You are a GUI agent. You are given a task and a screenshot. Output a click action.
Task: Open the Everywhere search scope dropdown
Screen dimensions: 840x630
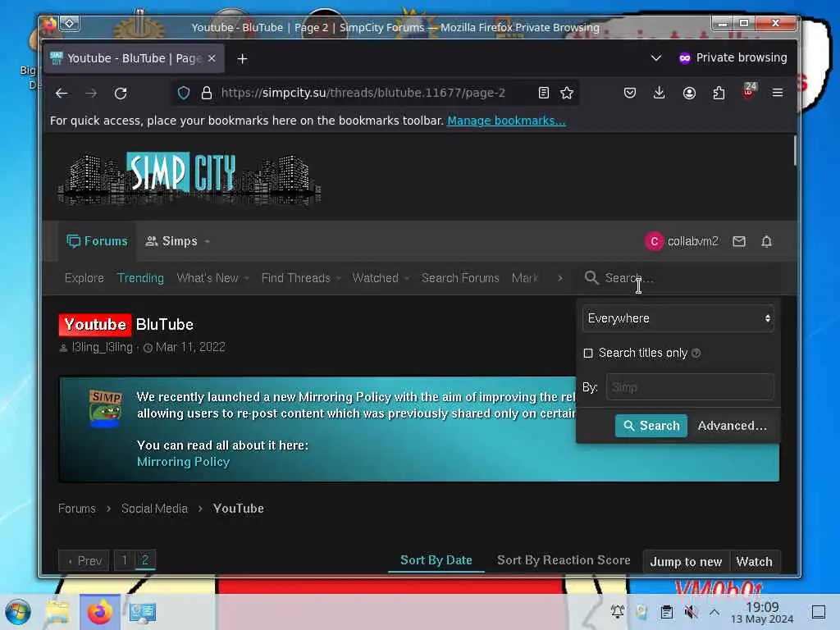point(678,318)
